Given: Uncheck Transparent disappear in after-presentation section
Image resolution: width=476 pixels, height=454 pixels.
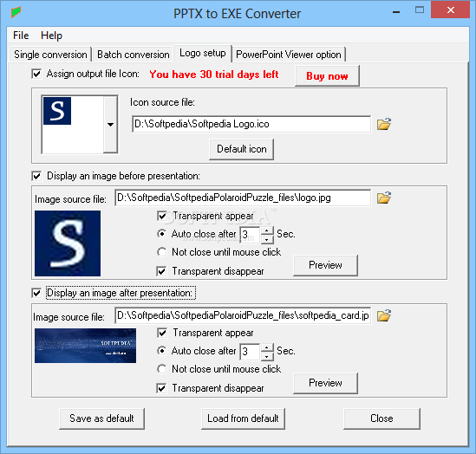Looking at the screenshot, I should [x=162, y=388].
